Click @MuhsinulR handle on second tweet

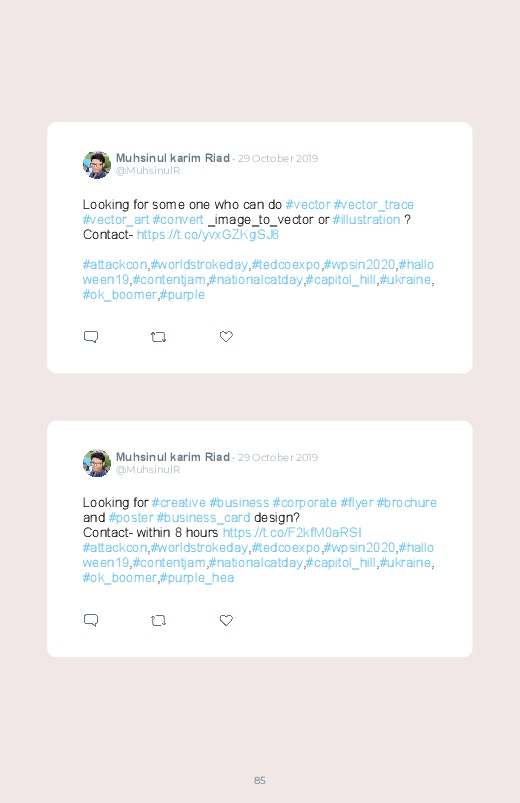[148, 470]
